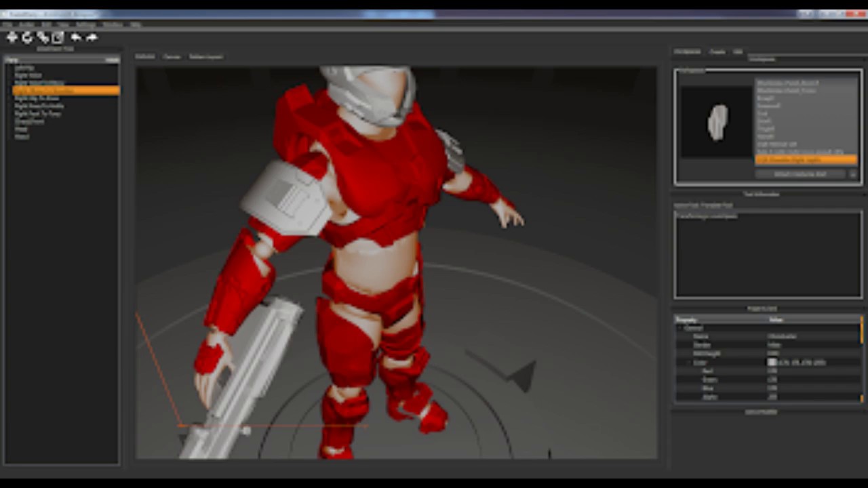
Task: Select the Rotate tool icon
Action: pos(27,38)
